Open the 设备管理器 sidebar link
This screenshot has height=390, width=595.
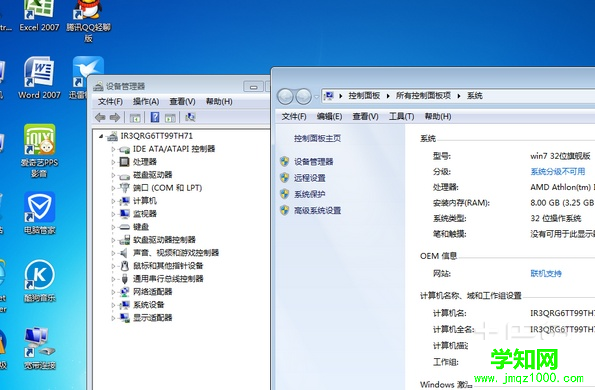[313, 162]
